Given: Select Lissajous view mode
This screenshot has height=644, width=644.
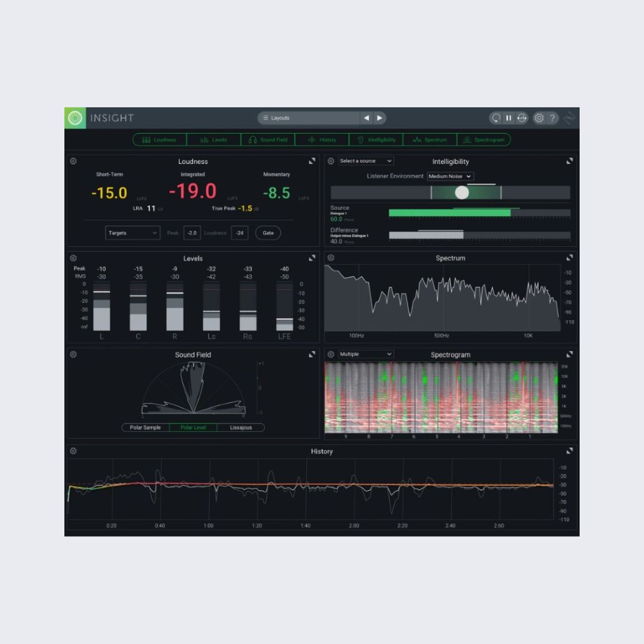Looking at the screenshot, I should point(241,428).
